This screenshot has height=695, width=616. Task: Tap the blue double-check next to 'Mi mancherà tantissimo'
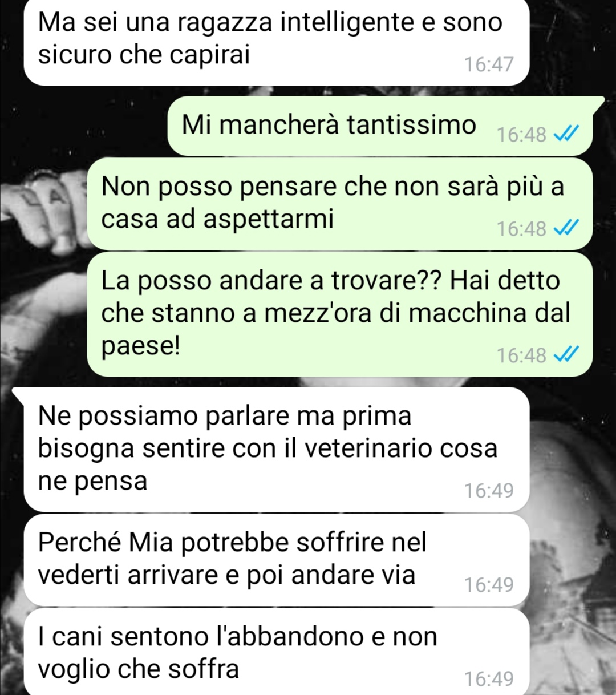coord(566,134)
